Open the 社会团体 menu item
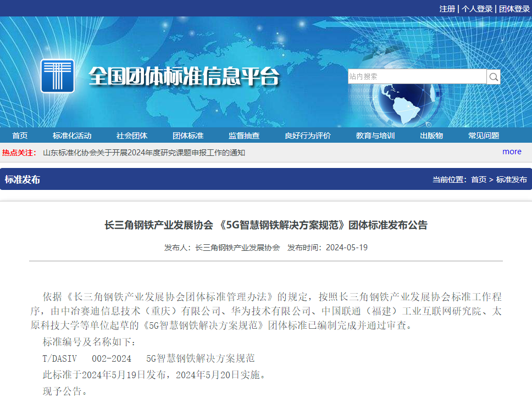This screenshot has width=532, height=404. (132, 136)
